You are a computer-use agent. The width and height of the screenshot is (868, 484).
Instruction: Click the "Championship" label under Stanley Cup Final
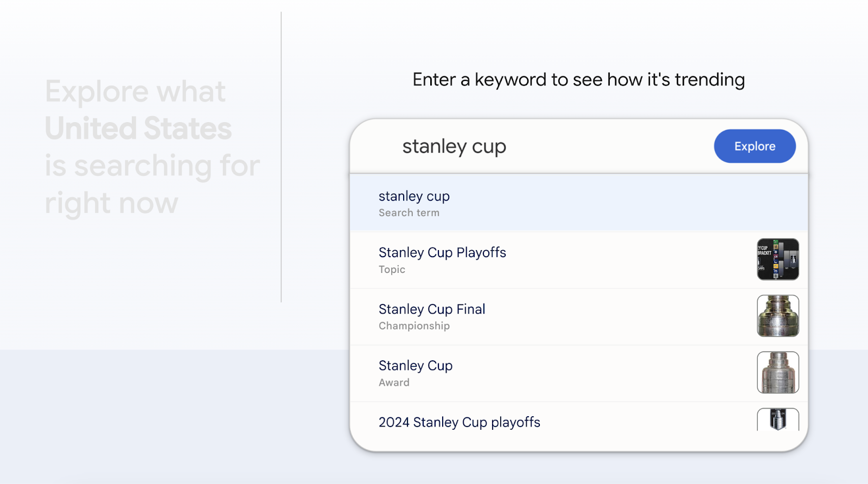tap(414, 326)
